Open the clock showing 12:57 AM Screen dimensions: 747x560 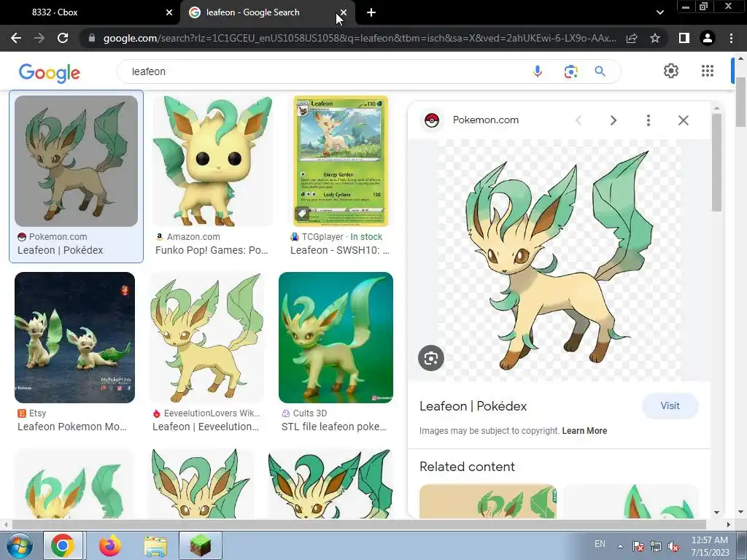tap(710, 546)
